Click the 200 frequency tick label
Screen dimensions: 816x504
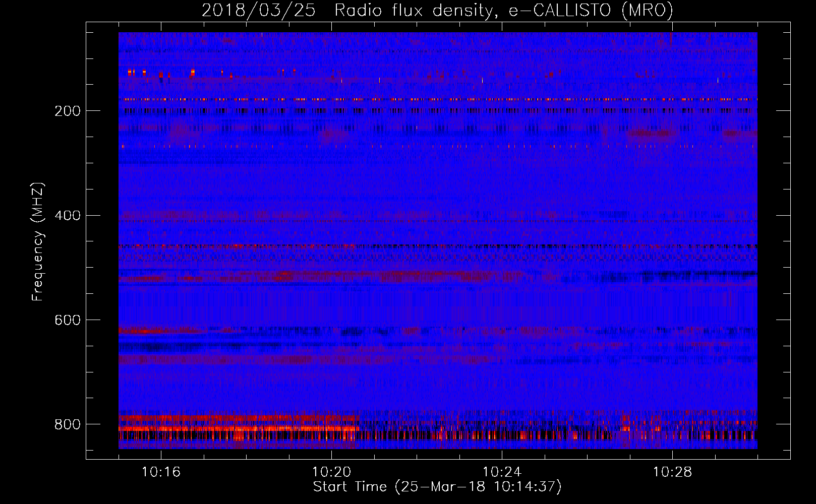point(68,111)
